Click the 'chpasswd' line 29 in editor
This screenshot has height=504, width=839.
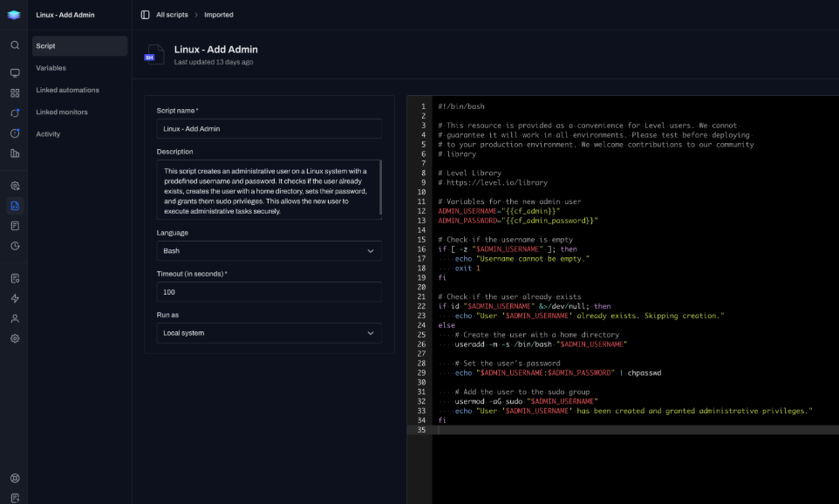(x=558, y=373)
